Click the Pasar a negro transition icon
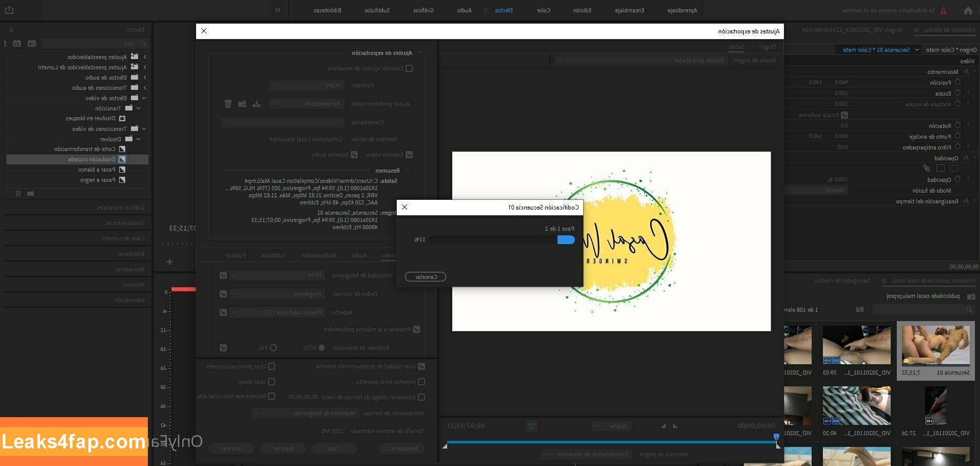 [122, 180]
